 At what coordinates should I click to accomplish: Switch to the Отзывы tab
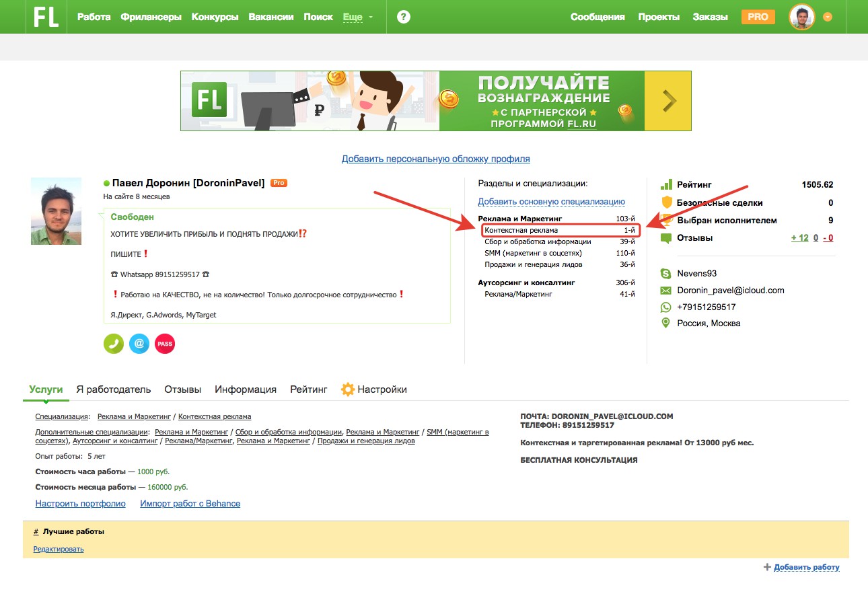tap(183, 389)
